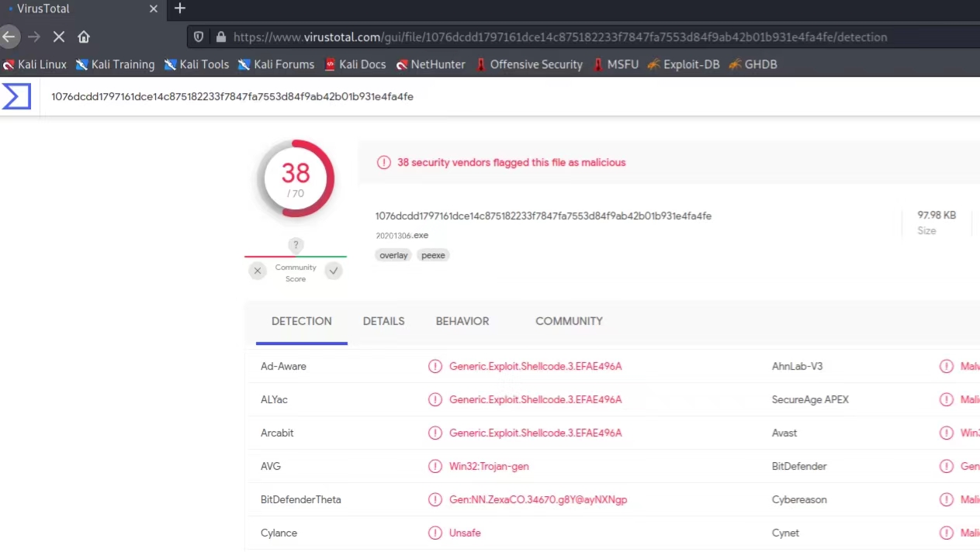Open a new tab with the plus button

(180, 9)
